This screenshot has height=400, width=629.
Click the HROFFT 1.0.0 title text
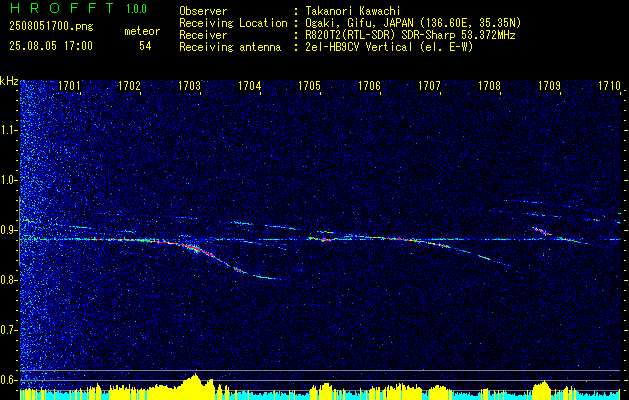click(x=79, y=8)
